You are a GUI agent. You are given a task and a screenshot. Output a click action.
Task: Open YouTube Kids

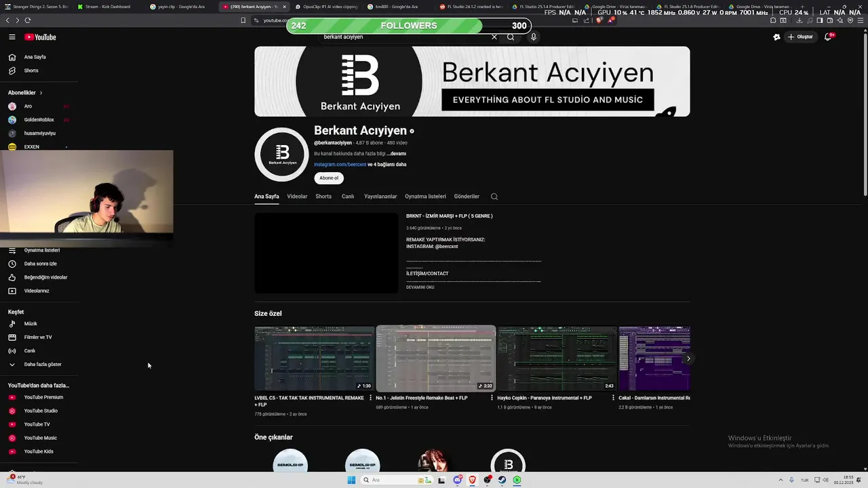(39, 451)
